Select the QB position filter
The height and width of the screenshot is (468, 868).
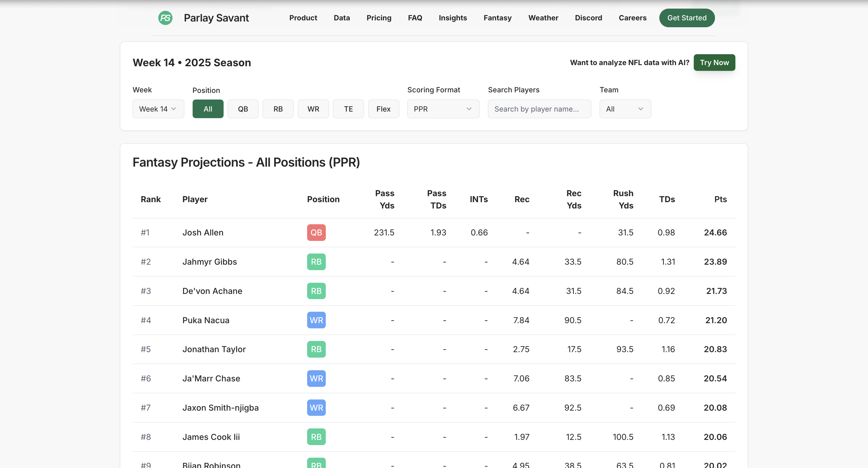pos(243,109)
